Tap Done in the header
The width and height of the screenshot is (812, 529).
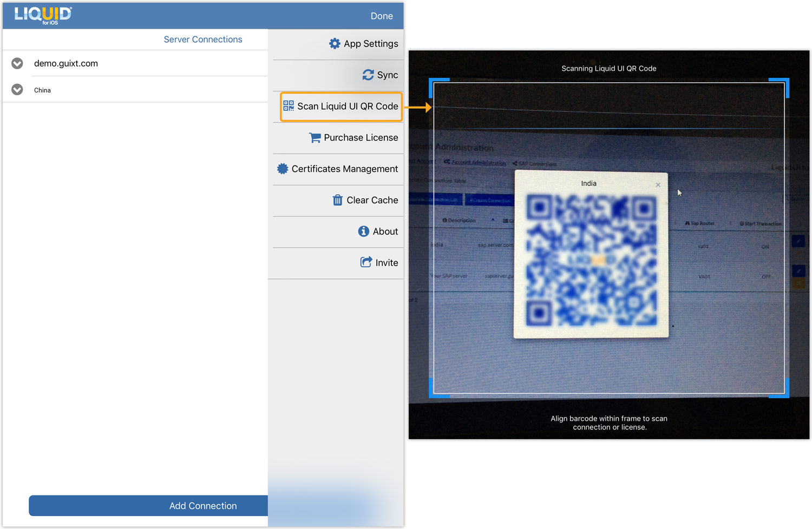click(382, 16)
